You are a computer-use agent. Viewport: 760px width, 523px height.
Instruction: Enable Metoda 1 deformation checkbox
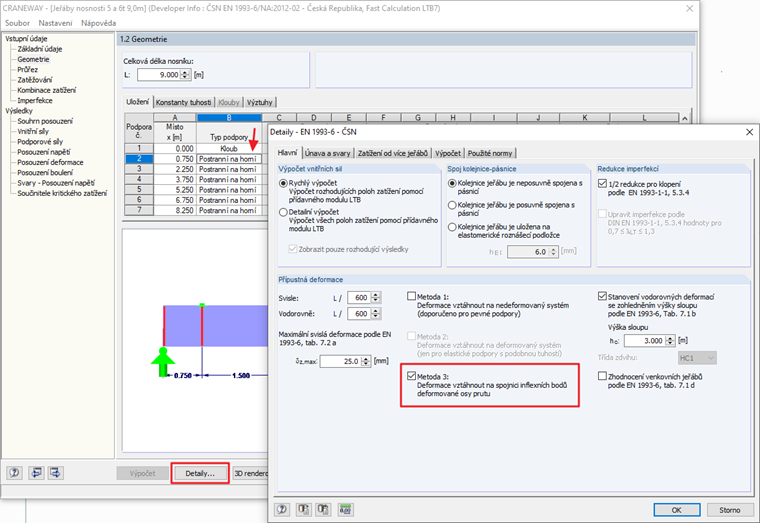coord(412,296)
